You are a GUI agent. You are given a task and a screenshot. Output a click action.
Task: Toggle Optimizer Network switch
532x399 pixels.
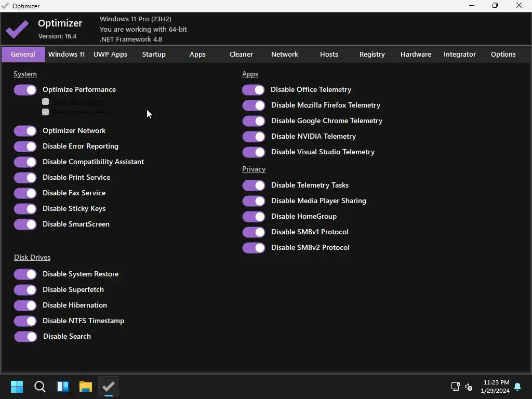25,131
